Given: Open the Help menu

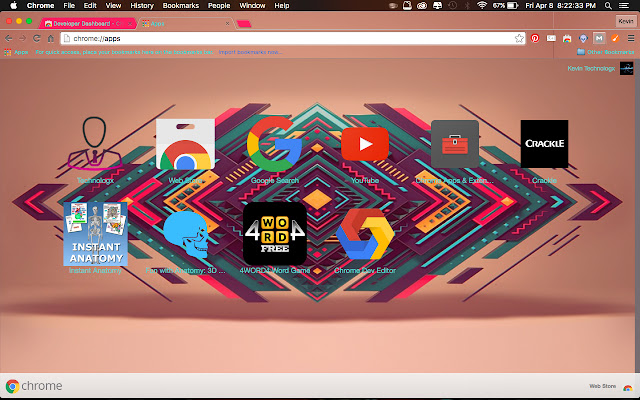Looking at the screenshot, I should pos(282,6).
